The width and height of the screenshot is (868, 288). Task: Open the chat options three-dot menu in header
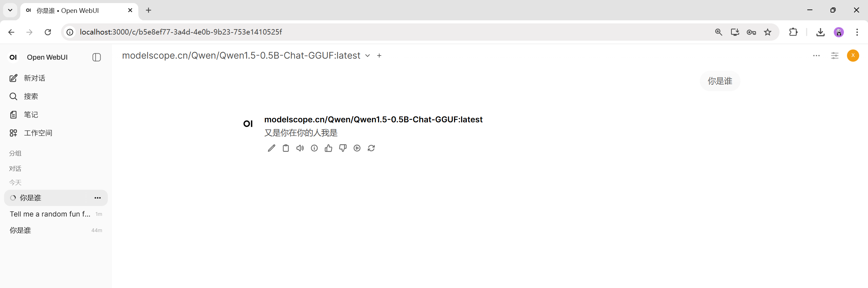pos(816,56)
